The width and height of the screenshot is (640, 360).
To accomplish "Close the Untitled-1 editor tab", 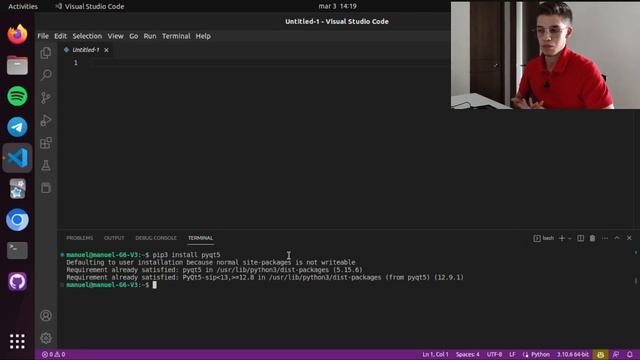I will [106, 50].
